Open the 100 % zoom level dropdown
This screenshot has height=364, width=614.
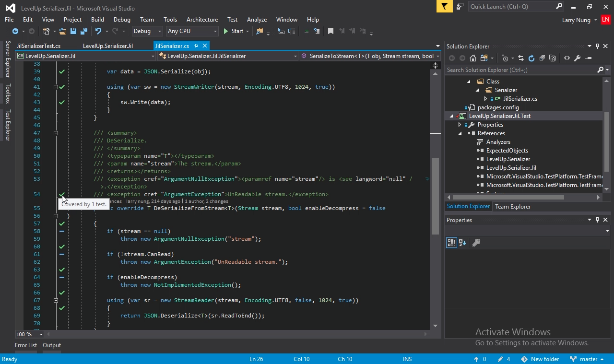coord(29,334)
